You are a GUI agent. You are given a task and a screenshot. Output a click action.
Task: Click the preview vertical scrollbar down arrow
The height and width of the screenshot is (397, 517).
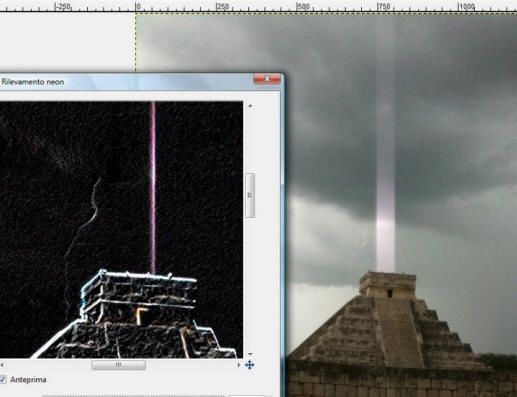(250, 354)
